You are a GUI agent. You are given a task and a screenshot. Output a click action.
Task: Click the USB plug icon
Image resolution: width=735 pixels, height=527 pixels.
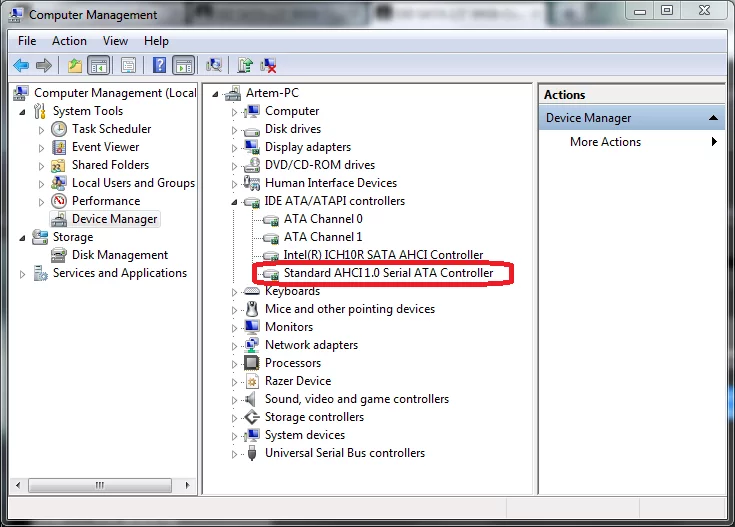click(x=252, y=453)
